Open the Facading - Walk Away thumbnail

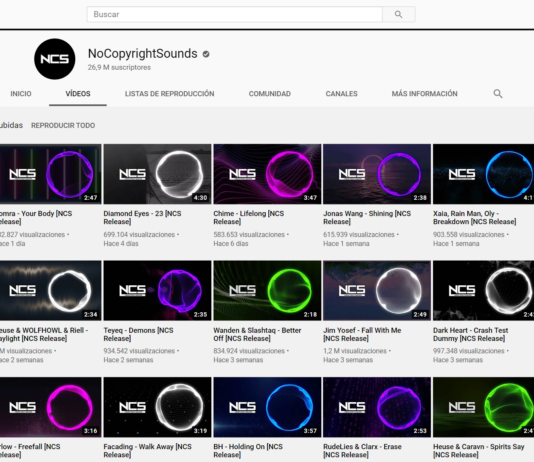[x=157, y=407]
